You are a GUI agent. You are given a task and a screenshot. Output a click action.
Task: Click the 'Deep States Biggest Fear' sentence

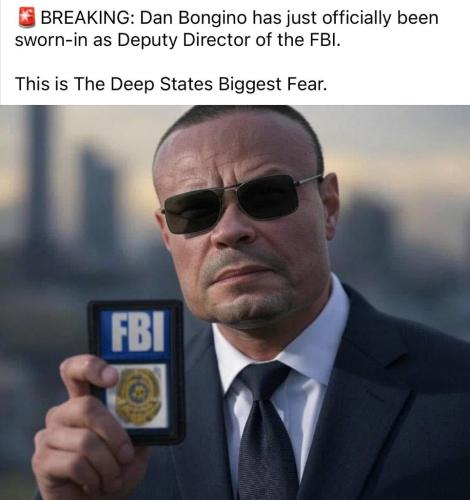click(x=171, y=84)
